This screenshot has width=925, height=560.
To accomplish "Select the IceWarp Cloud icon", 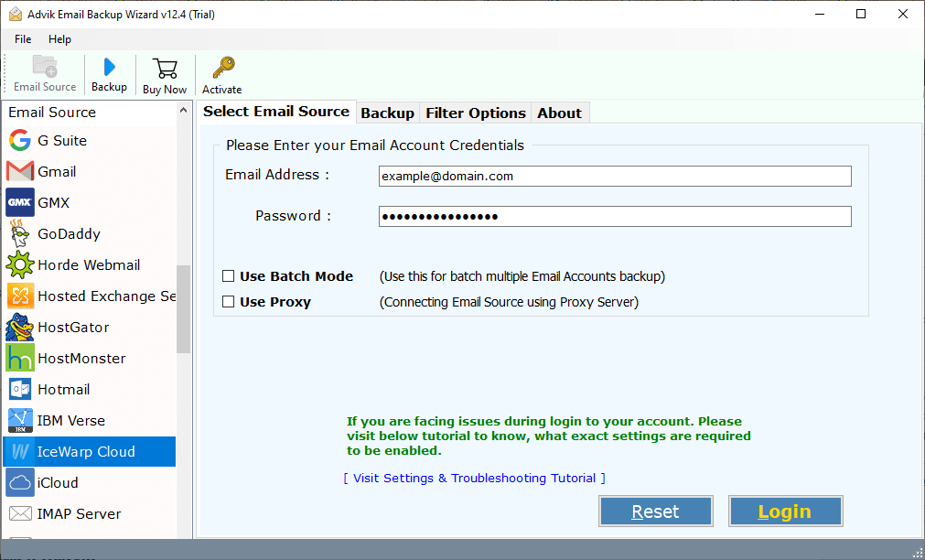I will 20,451.
